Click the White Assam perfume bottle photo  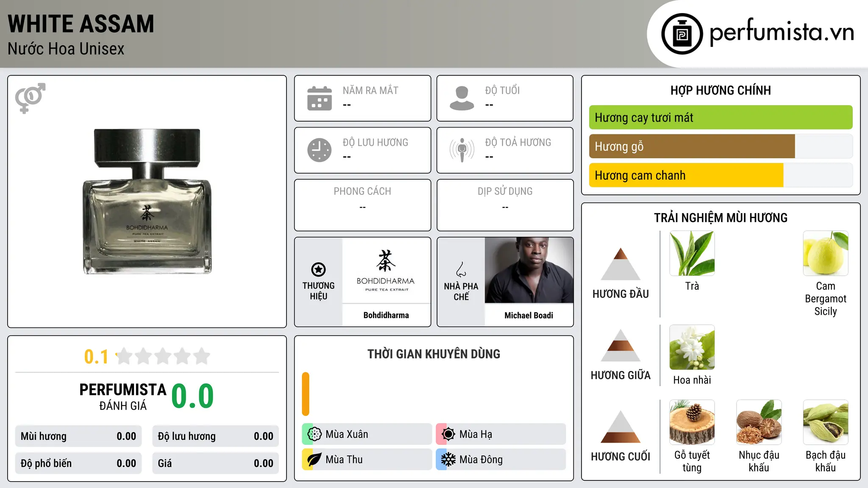pos(147,202)
